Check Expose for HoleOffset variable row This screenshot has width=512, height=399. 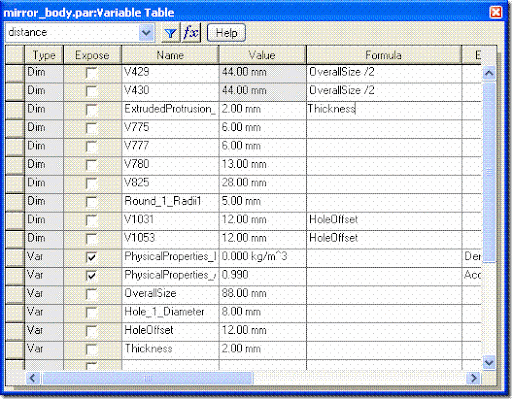(x=91, y=331)
